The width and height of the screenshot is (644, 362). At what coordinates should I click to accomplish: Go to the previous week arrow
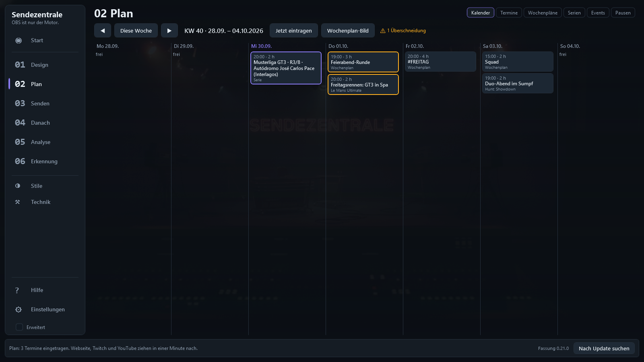pyautogui.click(x=103, y=31)
